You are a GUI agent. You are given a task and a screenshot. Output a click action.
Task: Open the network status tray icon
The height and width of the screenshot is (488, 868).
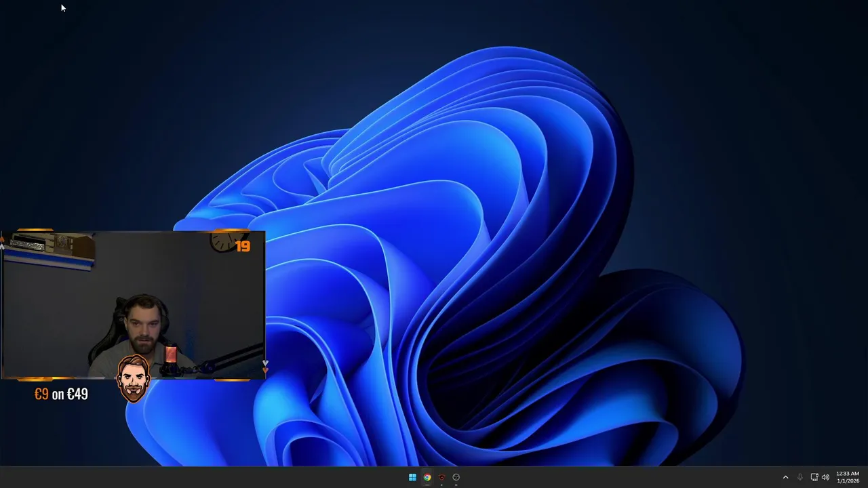click(814, 477)
